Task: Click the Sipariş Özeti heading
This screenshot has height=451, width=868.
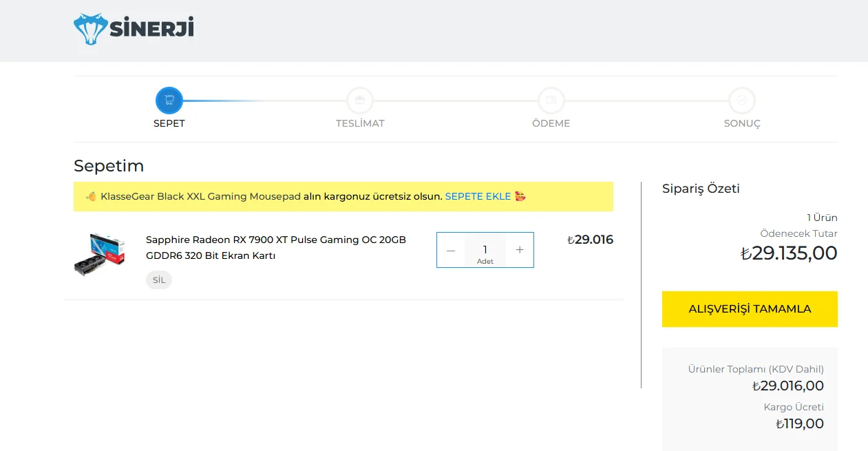Action: tap(701, 189)
